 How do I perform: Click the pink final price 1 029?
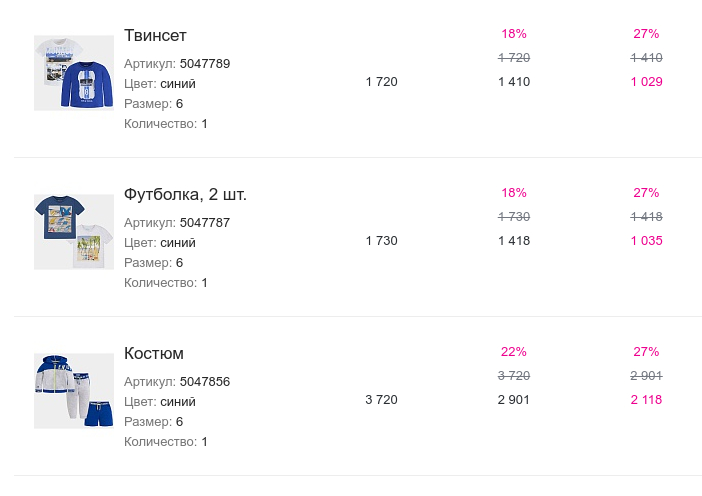[x=646, y=82]
